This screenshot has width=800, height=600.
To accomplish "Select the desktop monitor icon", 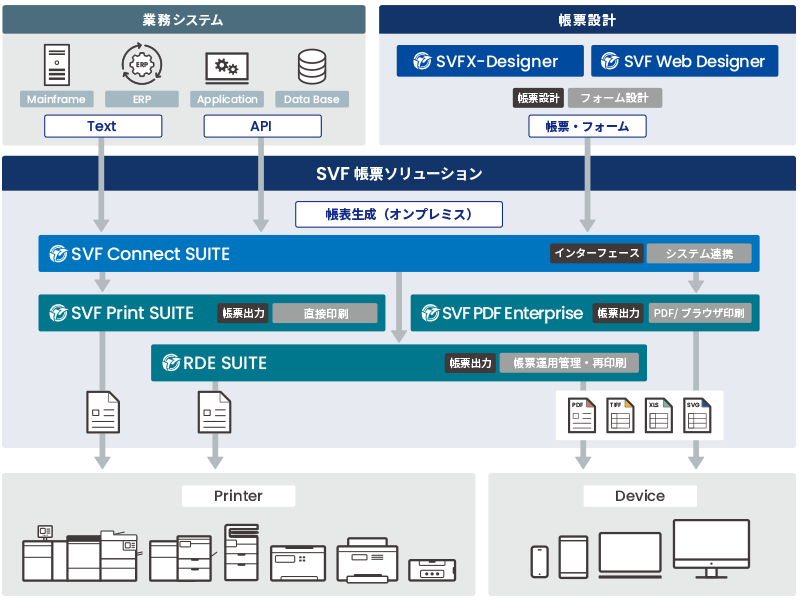I will [711, 548].
